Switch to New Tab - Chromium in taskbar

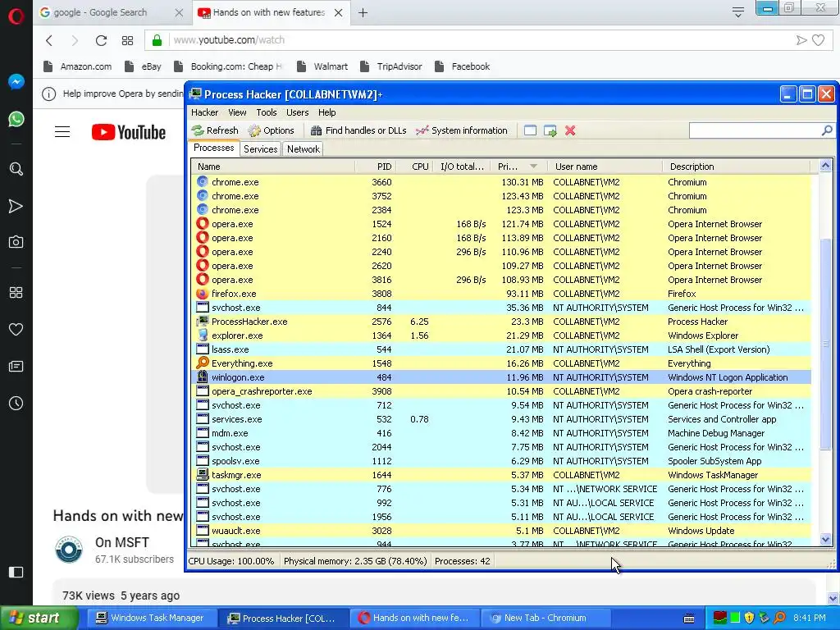[546, 618]
